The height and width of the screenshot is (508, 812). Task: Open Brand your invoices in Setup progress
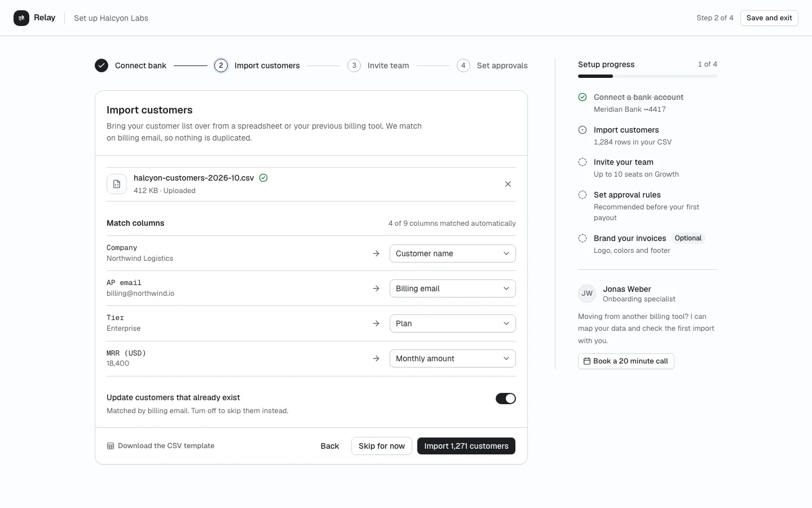(630, 238)
